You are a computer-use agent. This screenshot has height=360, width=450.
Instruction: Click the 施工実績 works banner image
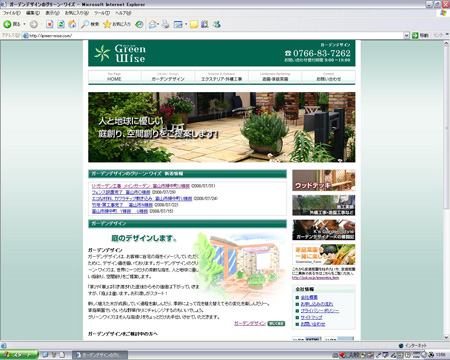pos(324,205)
